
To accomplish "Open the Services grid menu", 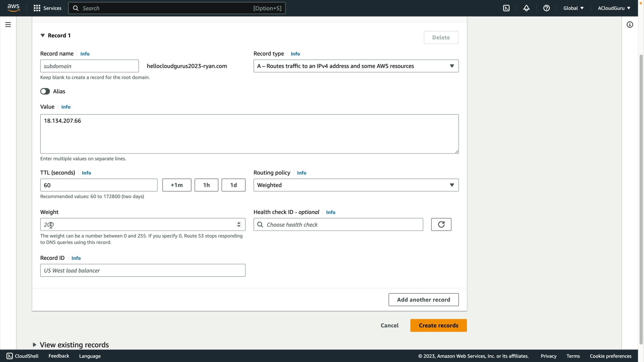I will pyautogui.click(x=47, y=8).
